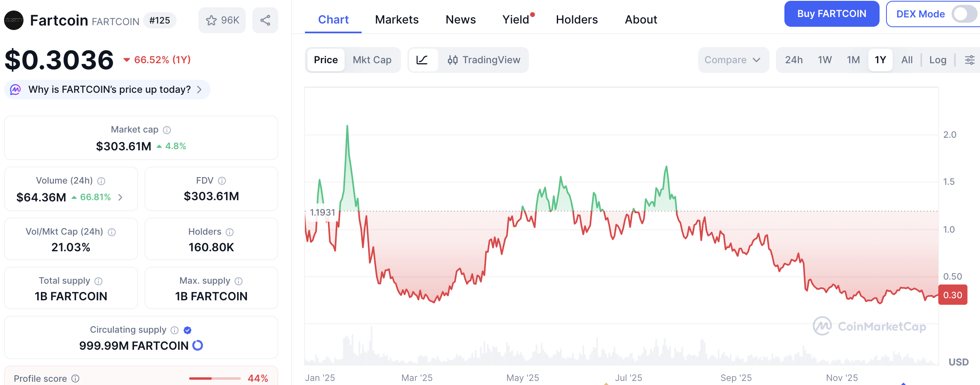Image resolution: width=980 pixels, height=385 pixels.
Task: Click the Profile score info icon
Action: [x=75, y=379]
